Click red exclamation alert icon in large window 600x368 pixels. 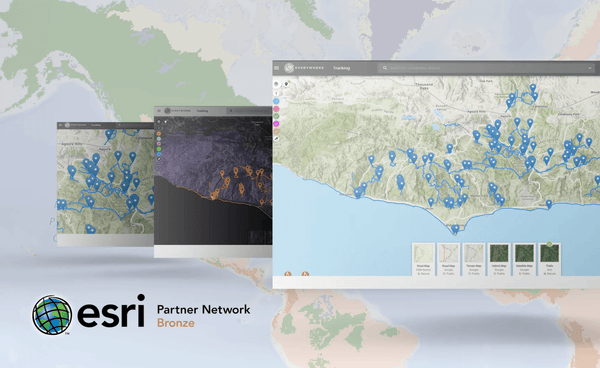(276, 93)
